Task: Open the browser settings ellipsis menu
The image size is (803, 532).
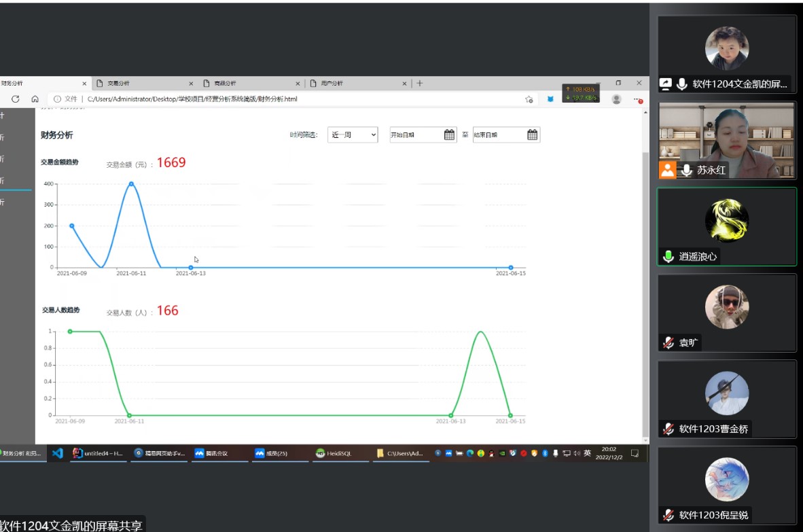Action: 637,99
